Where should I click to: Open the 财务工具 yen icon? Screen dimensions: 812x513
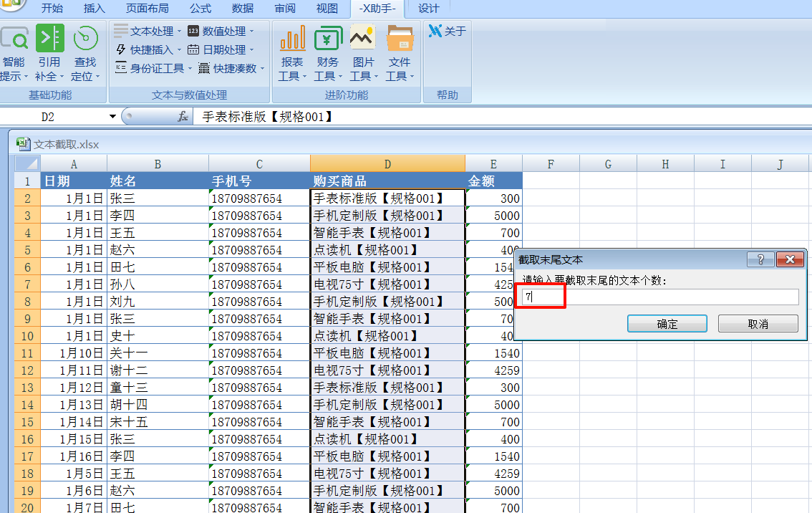click(328, 39)
